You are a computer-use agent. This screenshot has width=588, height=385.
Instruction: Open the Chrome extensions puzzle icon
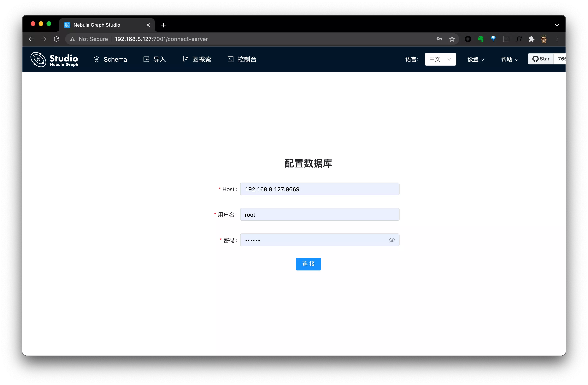[531, 39]
